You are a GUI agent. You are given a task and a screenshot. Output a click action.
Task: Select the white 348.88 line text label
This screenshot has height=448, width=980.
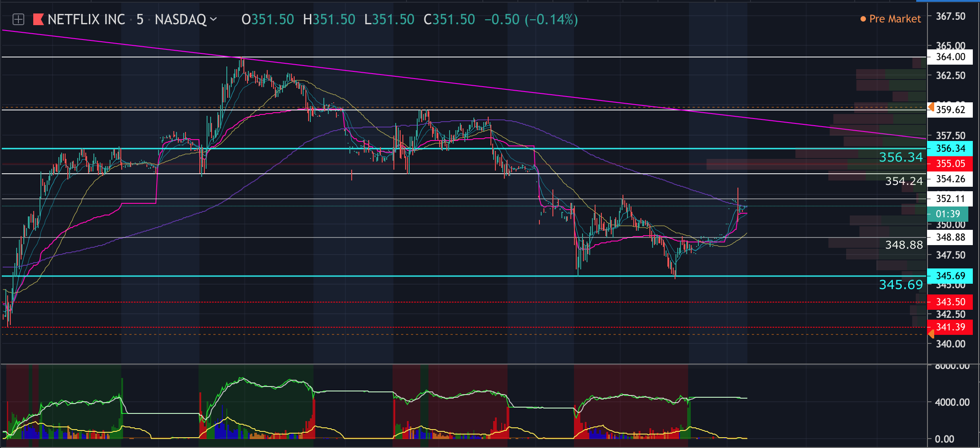(904, 245)
